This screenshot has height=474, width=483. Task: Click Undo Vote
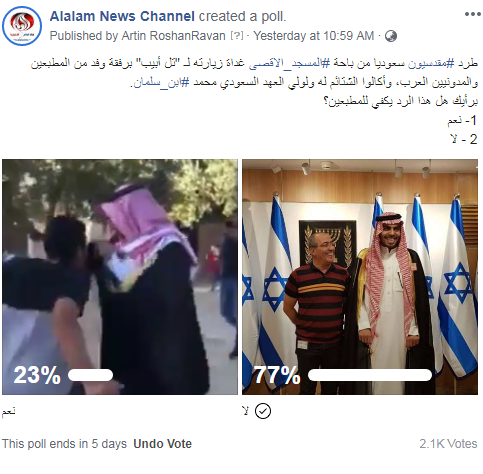pos(162,444)
